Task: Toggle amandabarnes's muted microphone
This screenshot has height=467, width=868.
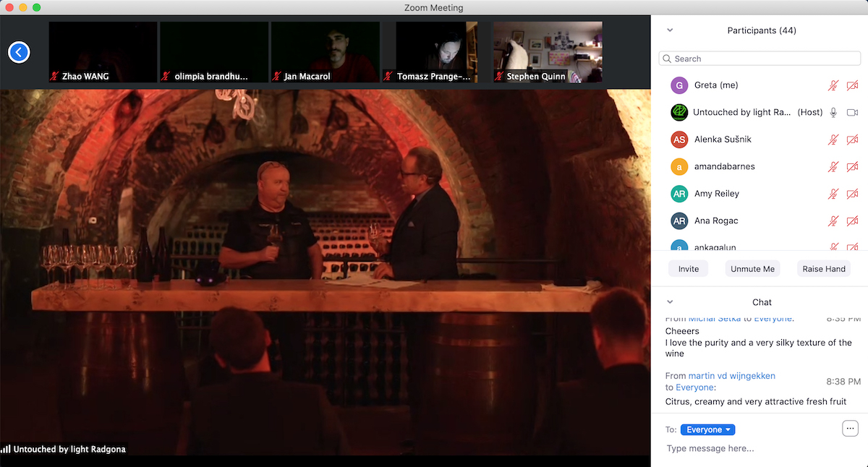Action: (x=833, y=167)
